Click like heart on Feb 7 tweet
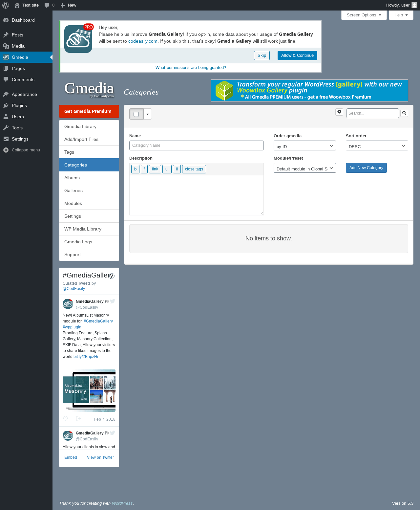Screen dimensions: 420x510 (x=65, y=419)
